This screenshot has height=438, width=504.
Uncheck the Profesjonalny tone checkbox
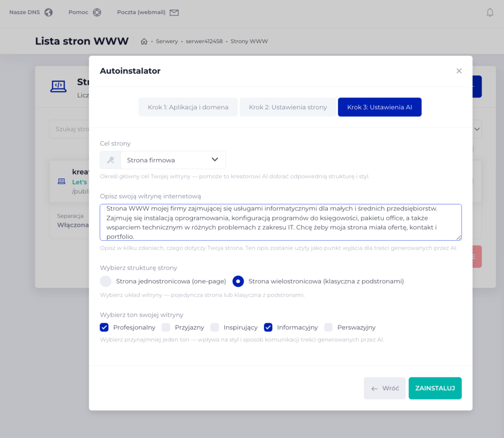tap(104, 327)
